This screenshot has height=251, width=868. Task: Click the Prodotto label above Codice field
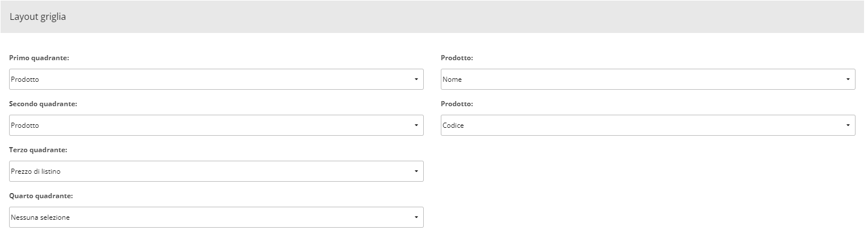pyautogui.click(x=457, y=104)
